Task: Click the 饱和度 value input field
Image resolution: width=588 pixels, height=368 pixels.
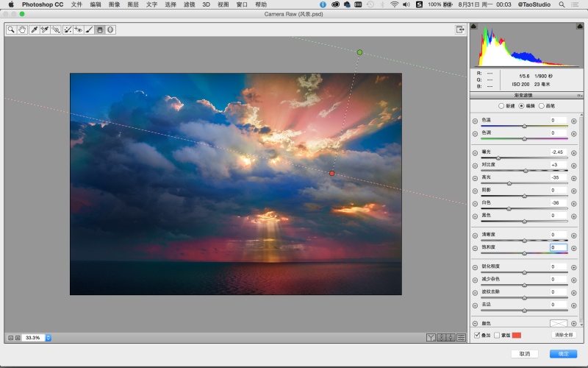Action: click(x=559, y=247)
